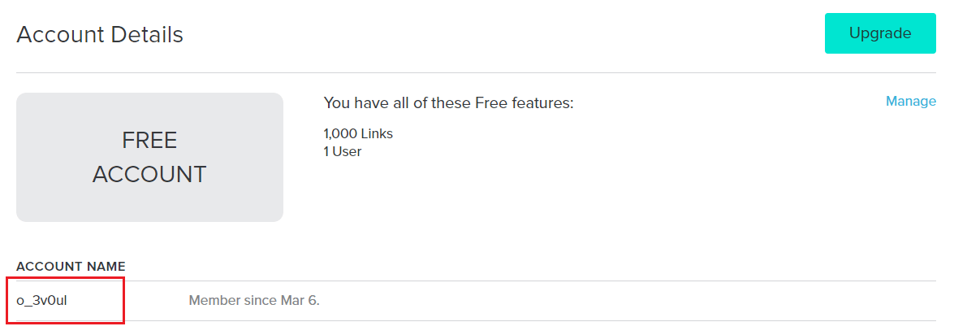Click the Account Details page heading
Image resolution: width=980 pixels, height=335 pixels.
pos(100,35)
